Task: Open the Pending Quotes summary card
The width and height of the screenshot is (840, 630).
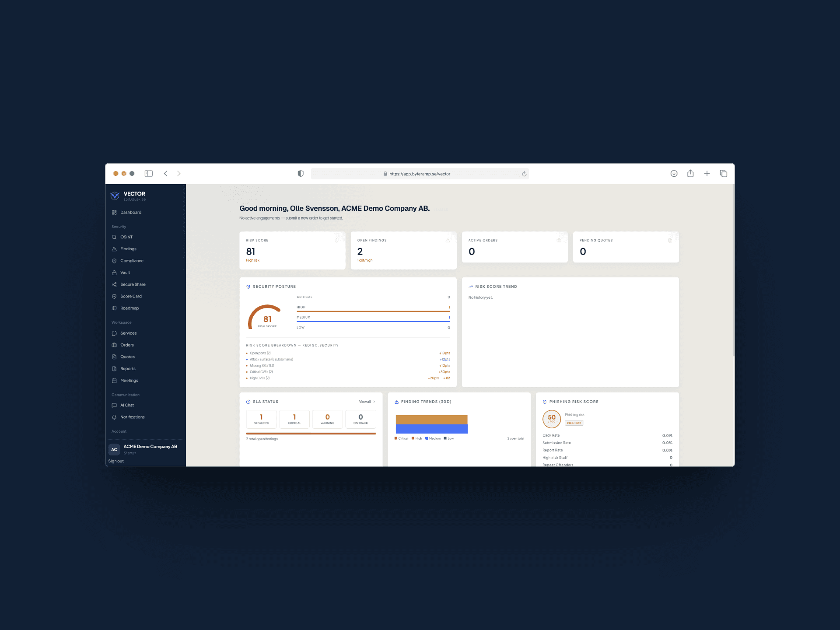Action: (626, 247)
